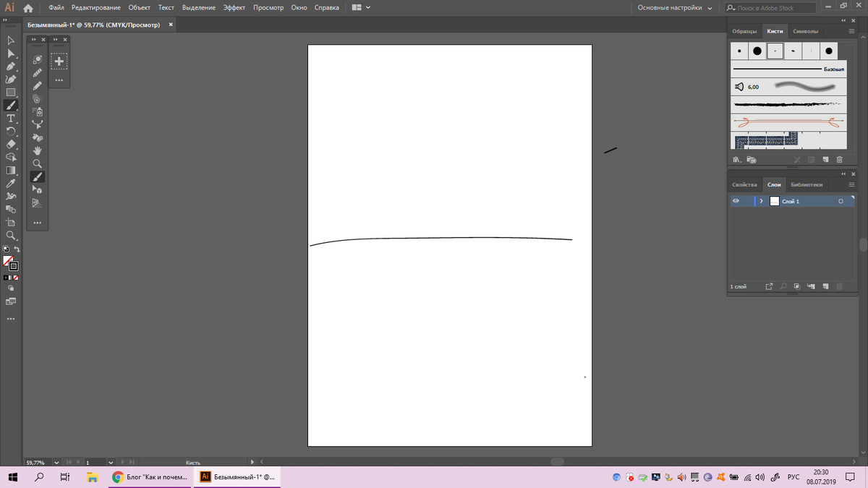The width and height of the screenshot is (868, 488).
Task: Open the Файл menu
Action: 56,7
